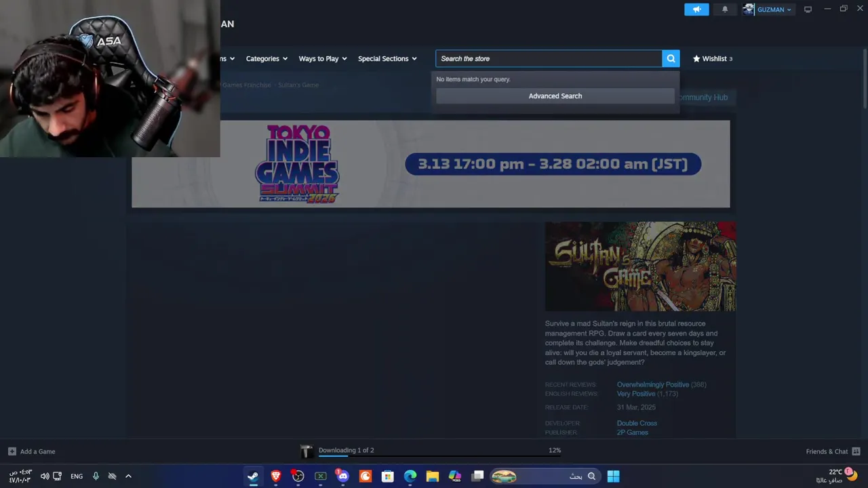The height and width of the screenshot is (488, 868).
Task: Click the store search magnifier button
Action: pos(671,58)
